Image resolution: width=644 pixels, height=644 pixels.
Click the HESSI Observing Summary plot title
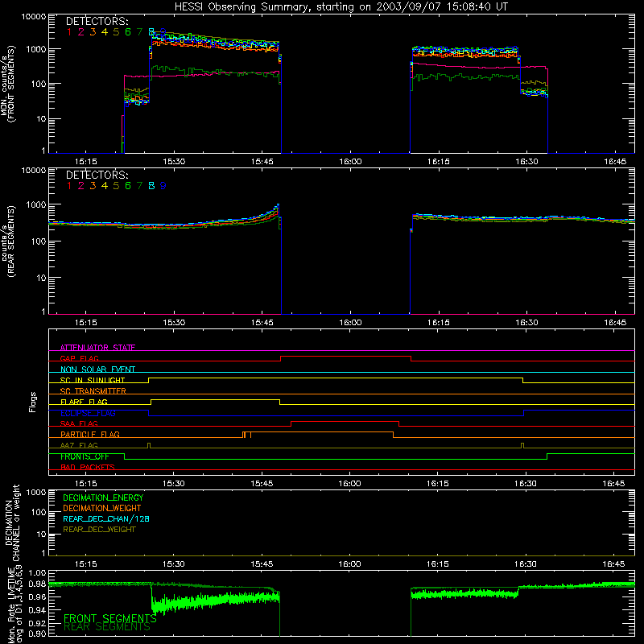point(341,6)
